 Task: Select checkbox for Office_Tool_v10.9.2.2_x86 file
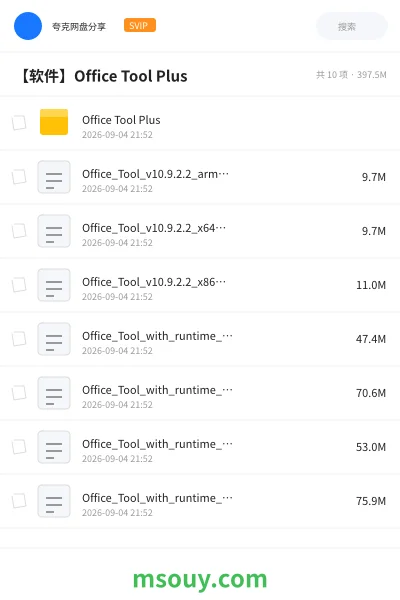coord(19,285)
